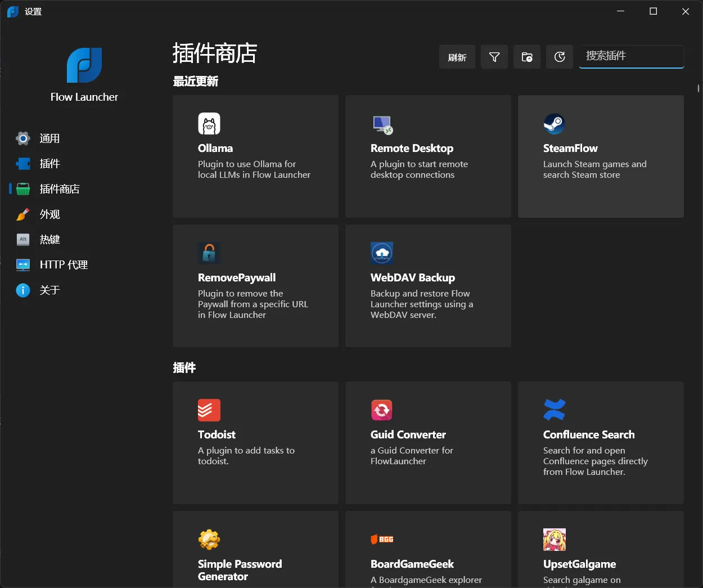Click the RemovePaywall padlock icon

[x=209, y=253]
